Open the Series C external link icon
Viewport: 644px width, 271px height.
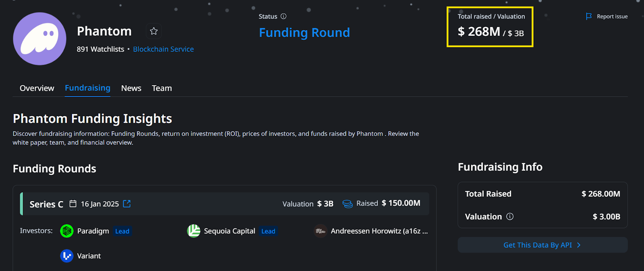click(x=127, y=204)
